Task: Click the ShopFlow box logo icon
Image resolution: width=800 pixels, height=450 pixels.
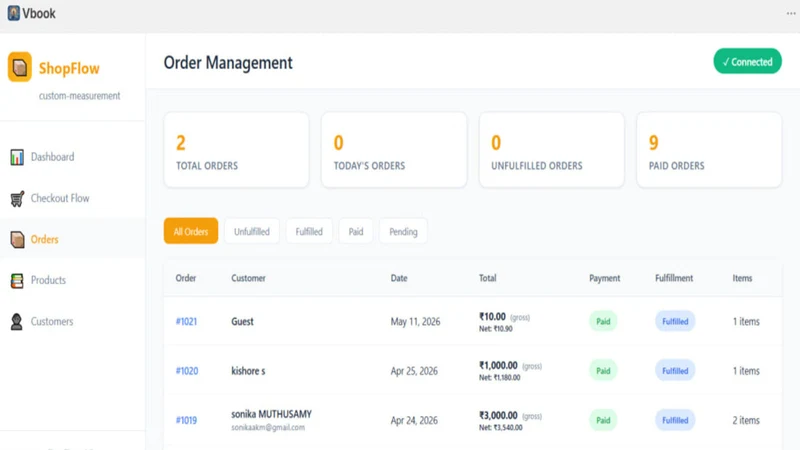Action: tap(20, 67)
